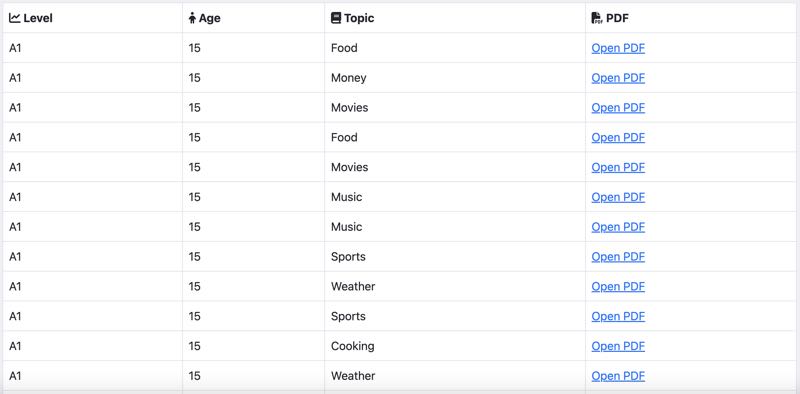Open PDF for the second Sports row

coord(618,316)
